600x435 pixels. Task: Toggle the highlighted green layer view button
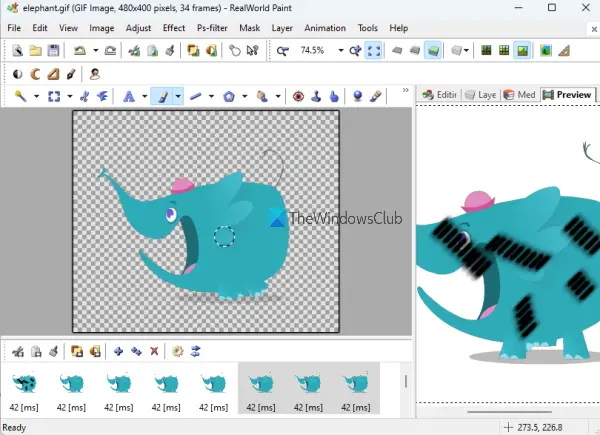[433, 51]
